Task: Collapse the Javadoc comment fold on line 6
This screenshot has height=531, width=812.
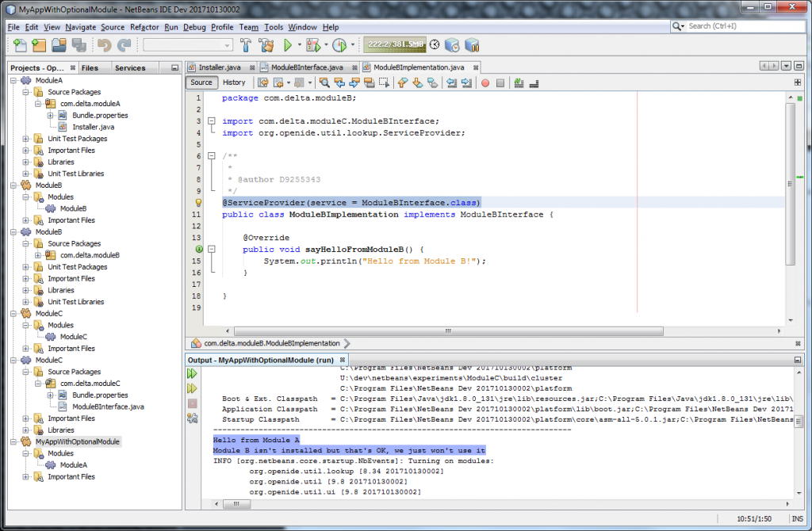Action: 211,156
